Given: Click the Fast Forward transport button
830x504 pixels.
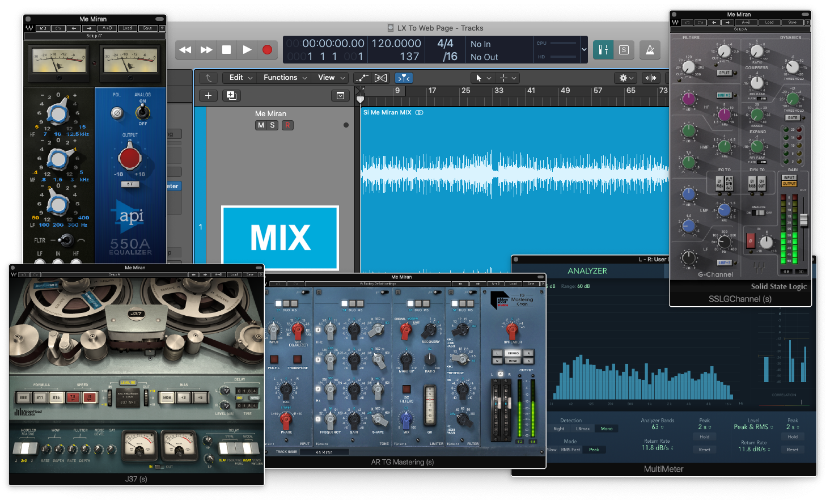Looking at the screenshot, I should click(206, 50).
